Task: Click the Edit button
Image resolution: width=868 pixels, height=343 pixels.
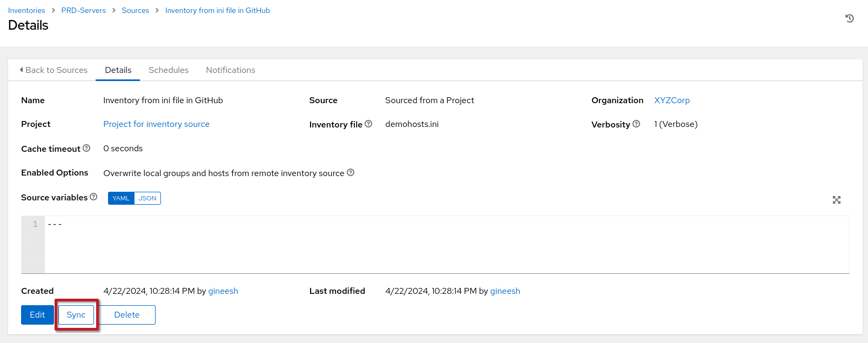Action: [37, 315]
